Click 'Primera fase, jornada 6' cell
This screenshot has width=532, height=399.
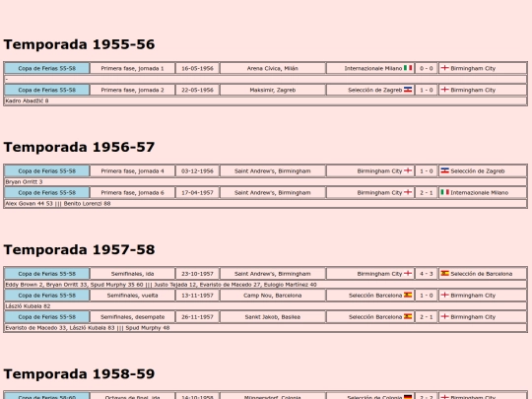click(133, 193)
